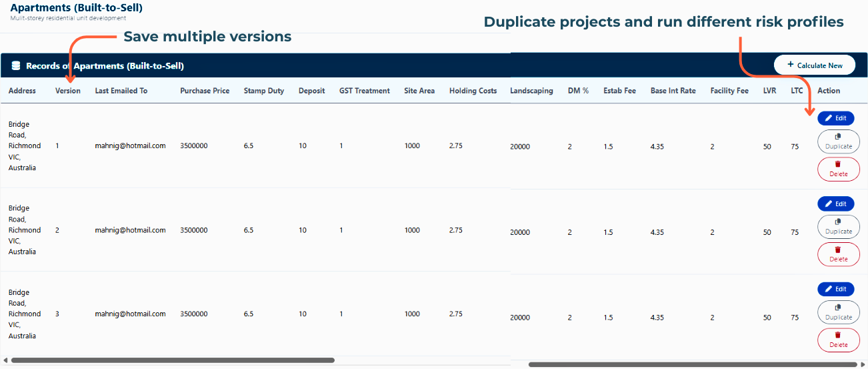The width and height of the screenshot is (868, 369).
Task: Duplicate the version 1 record
Action: [838, 141]
